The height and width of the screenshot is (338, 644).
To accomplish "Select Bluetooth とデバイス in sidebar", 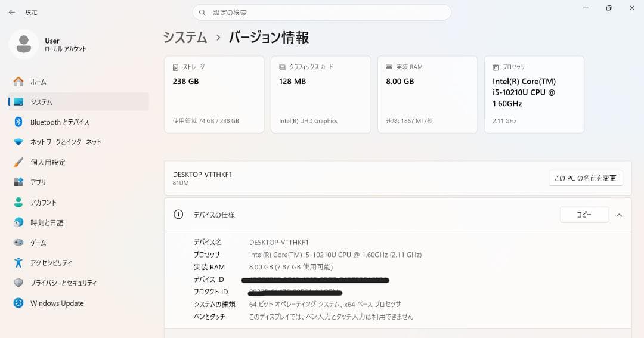I will [79, 122].
